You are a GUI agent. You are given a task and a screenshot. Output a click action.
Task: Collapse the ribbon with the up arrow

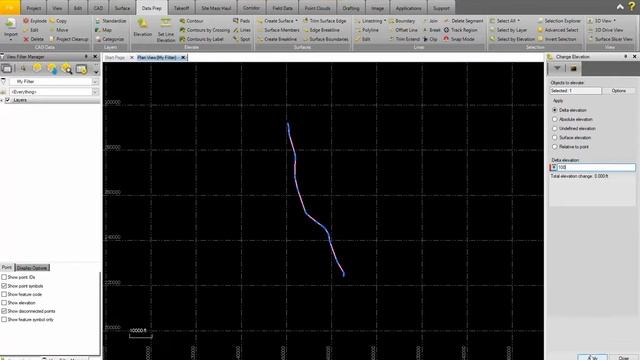coord(620,7)
